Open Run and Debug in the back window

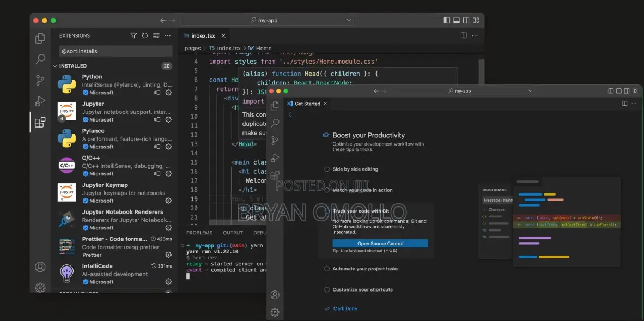[x=40, y=101]
